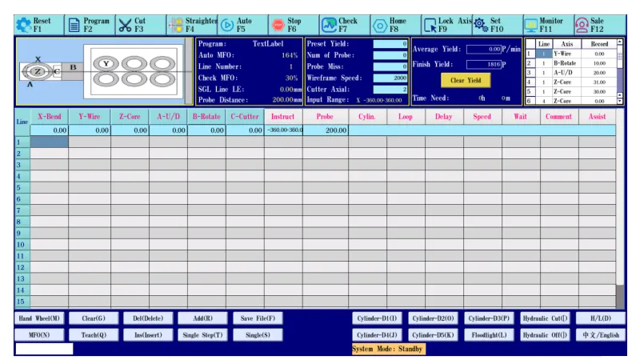Select the B-Rotate record row 10.00
Screen dimensions: 640x364
(571, 63)
